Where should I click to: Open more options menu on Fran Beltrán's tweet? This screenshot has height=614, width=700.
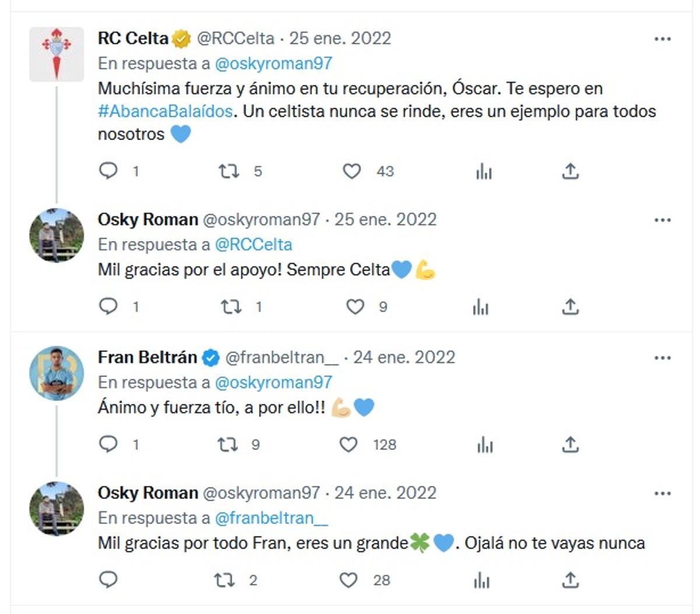pyautogui.click(x=662, y=357)
